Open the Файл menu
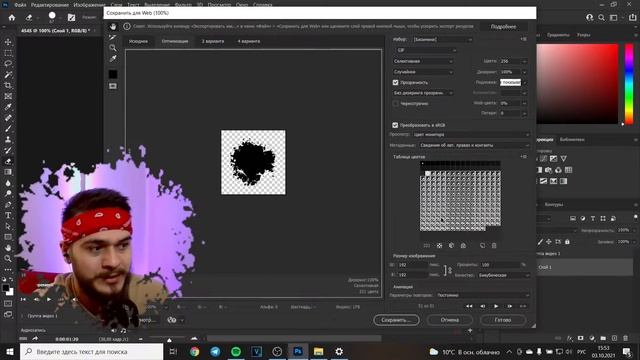The image size is (640, 360). point(20,5)
